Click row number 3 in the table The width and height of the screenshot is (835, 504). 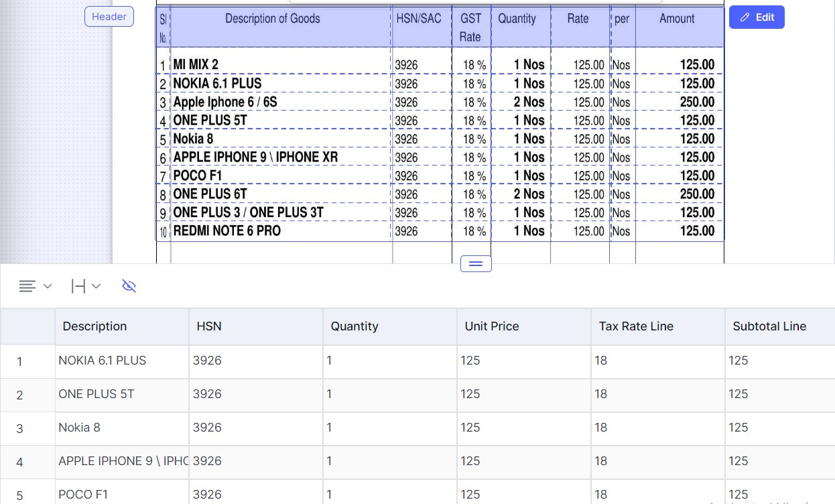pos(19,428)
